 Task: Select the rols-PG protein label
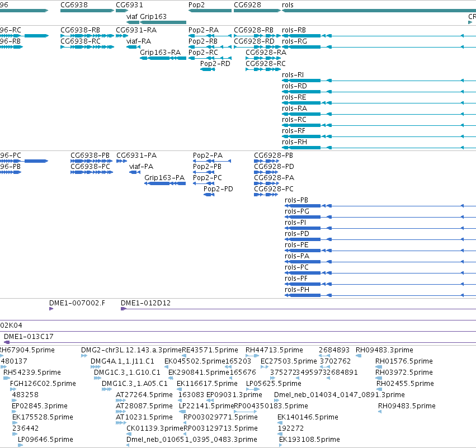pos(296,211)
